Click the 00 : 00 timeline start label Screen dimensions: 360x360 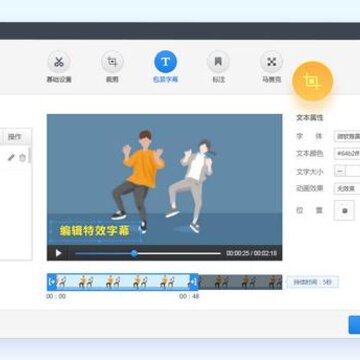point(56,296)
